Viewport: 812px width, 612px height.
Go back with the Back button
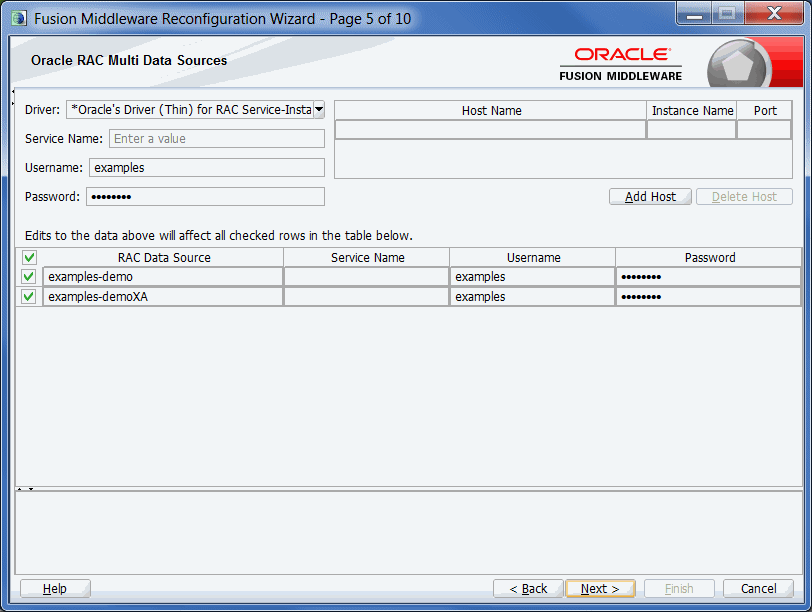pos(528,589)
